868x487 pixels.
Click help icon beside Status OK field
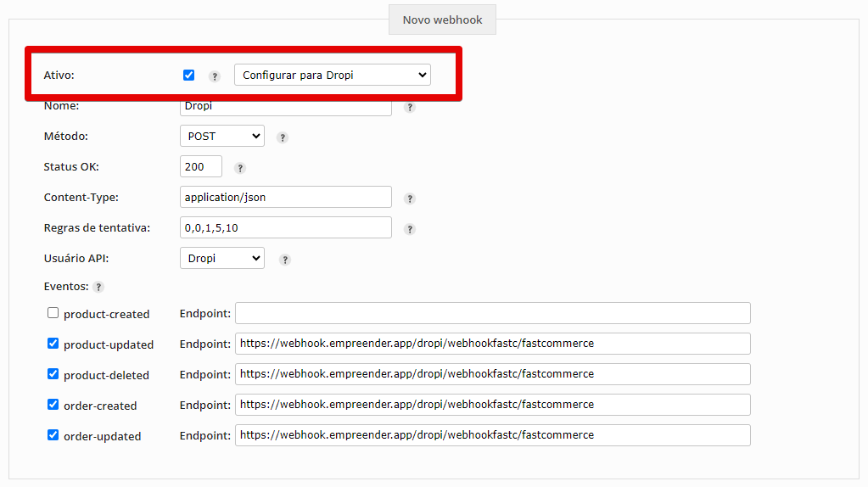pyautogui.click(x=239, y=168)
